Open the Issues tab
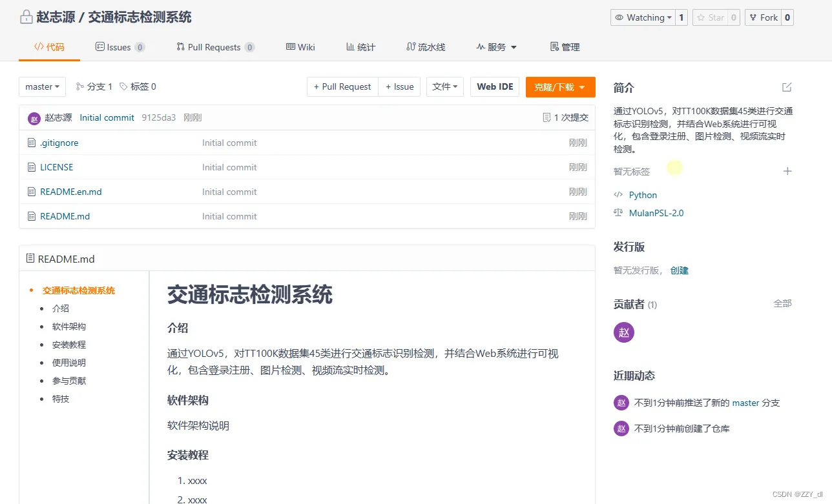This screenshot has width=832, height=504. [120, 47]
